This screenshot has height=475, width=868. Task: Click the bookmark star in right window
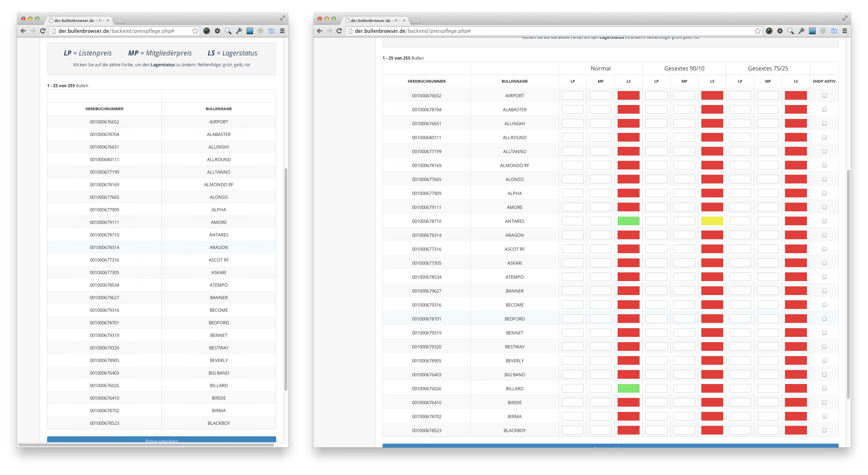pos(757,31)
